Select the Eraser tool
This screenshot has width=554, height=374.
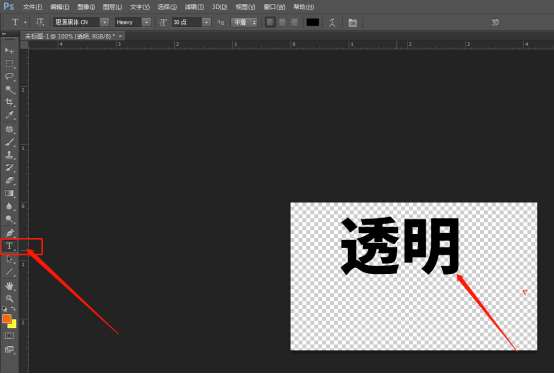[x=10, y=180]
